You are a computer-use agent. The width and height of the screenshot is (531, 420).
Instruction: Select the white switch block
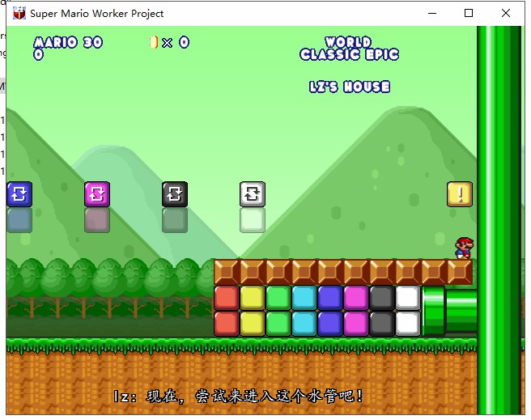click(253, 194)
